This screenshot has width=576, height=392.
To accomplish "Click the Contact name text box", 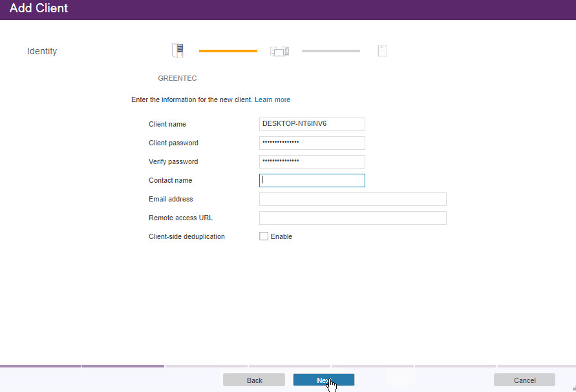I will 312,181.
